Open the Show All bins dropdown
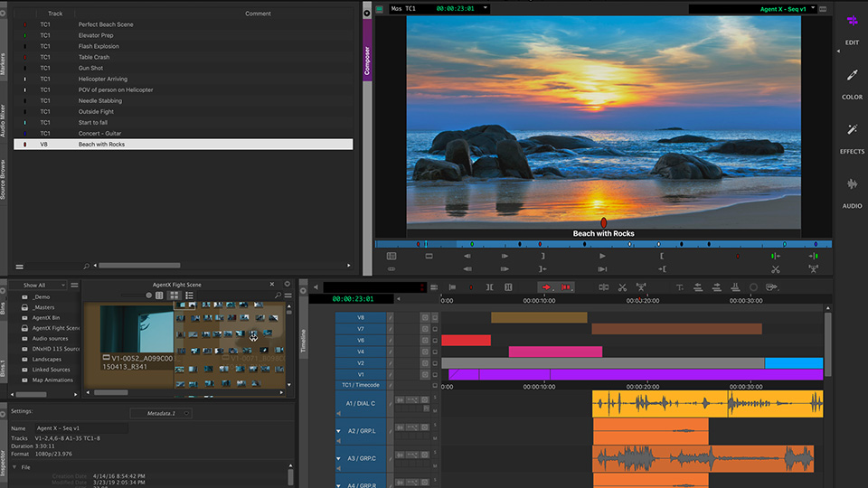The height and width of the screenshot is (488, 868). pos(39,285)
